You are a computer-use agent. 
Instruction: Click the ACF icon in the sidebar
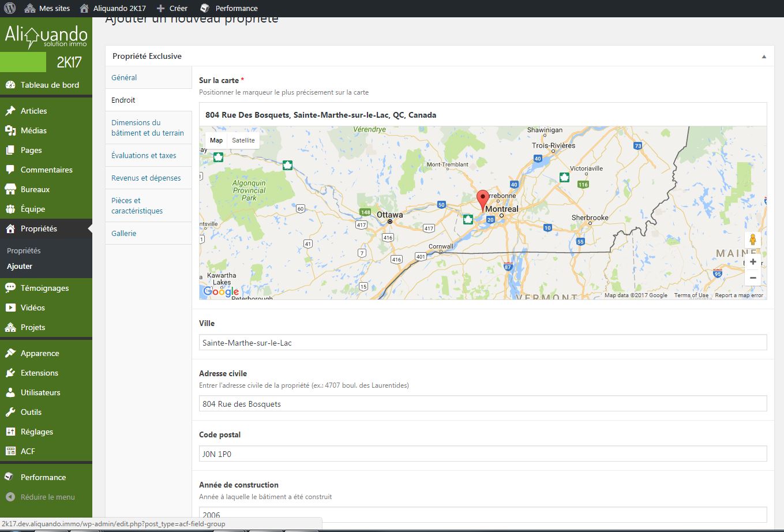(x=10, y=451)
